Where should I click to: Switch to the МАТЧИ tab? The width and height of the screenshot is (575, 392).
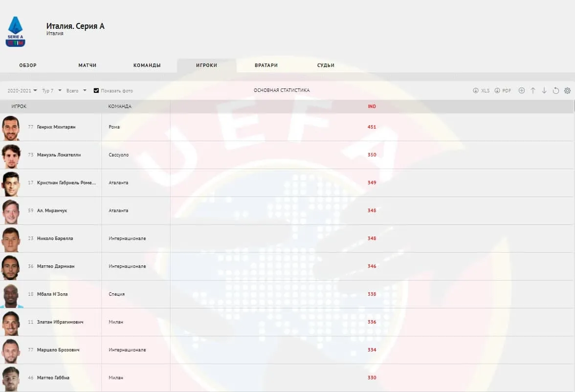pos(87,65)
